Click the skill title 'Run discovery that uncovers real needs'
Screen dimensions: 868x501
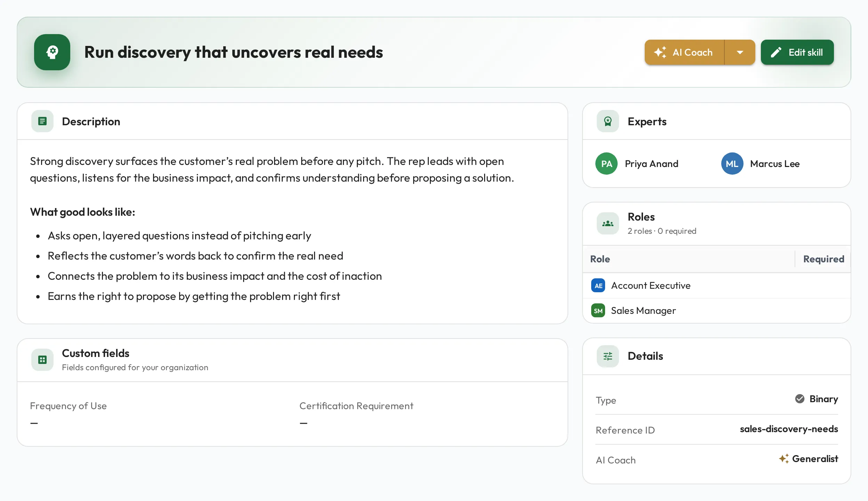tap(234, 52)
